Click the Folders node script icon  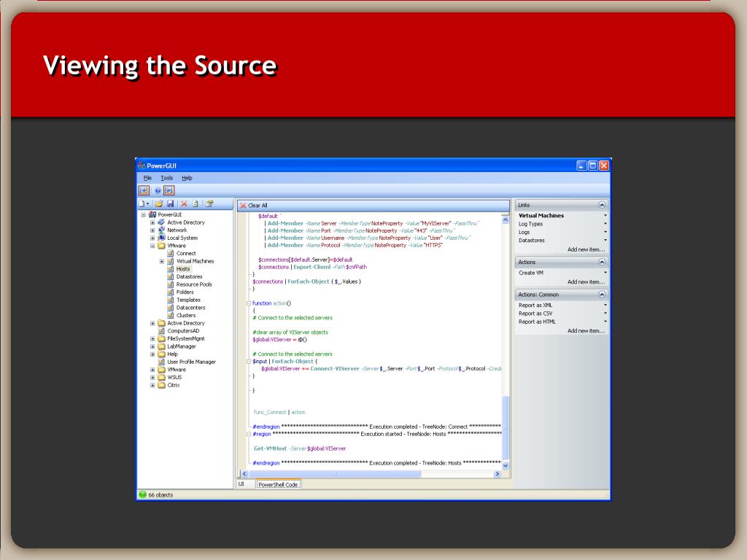click(x=171, y=292)
